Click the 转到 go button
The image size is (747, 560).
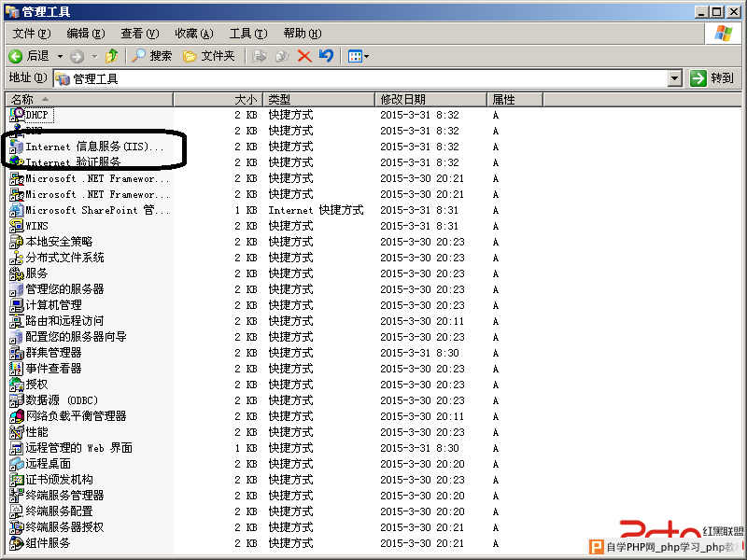pos(712,78)
